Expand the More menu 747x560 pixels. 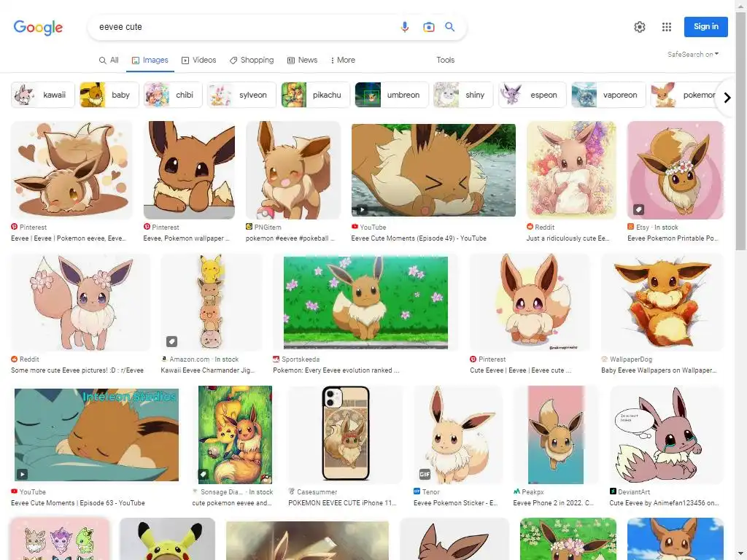343,60
